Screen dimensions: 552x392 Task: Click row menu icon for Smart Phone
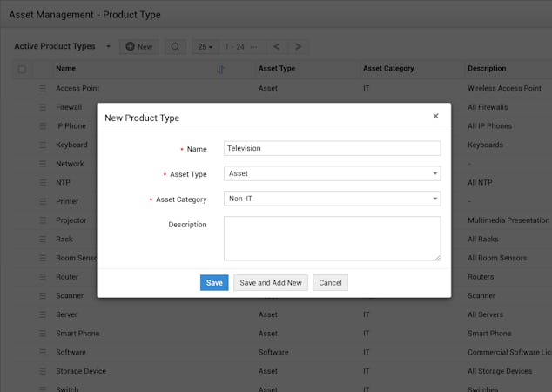coord(42,334)
